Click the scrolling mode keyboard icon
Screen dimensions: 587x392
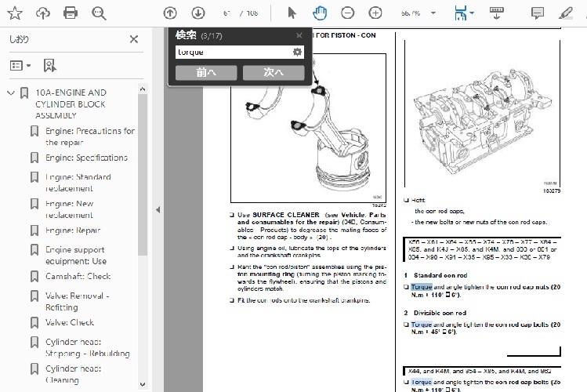click(x=496, y=13)
